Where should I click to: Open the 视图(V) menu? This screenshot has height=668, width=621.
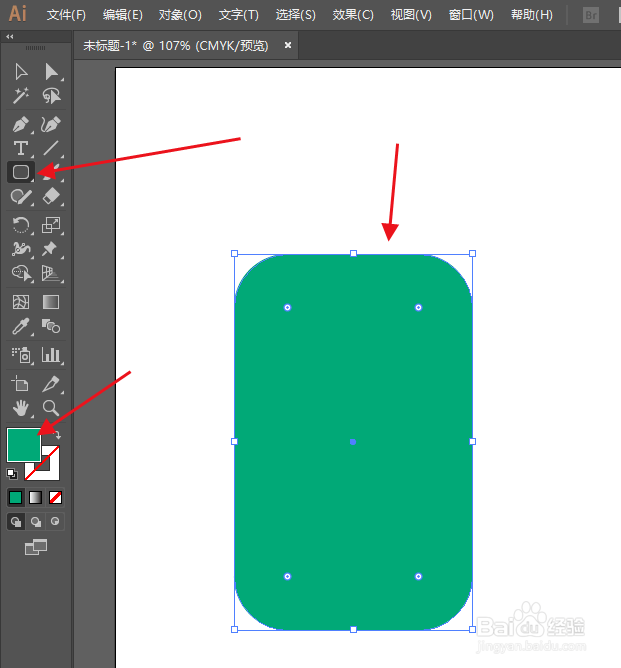411,15
